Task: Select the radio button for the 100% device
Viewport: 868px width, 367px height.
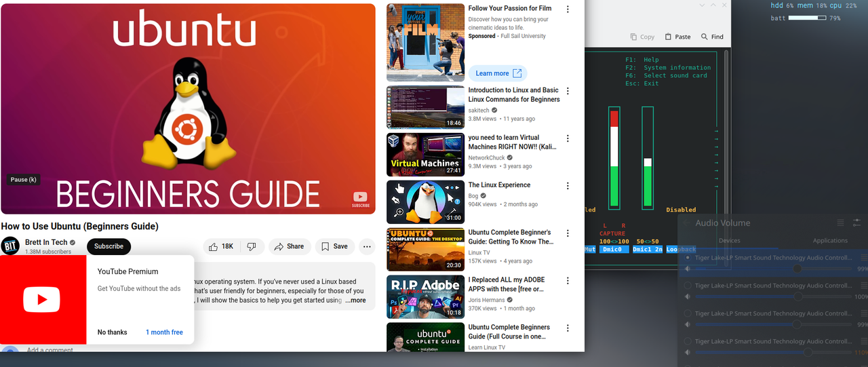Action: [688, 286]
